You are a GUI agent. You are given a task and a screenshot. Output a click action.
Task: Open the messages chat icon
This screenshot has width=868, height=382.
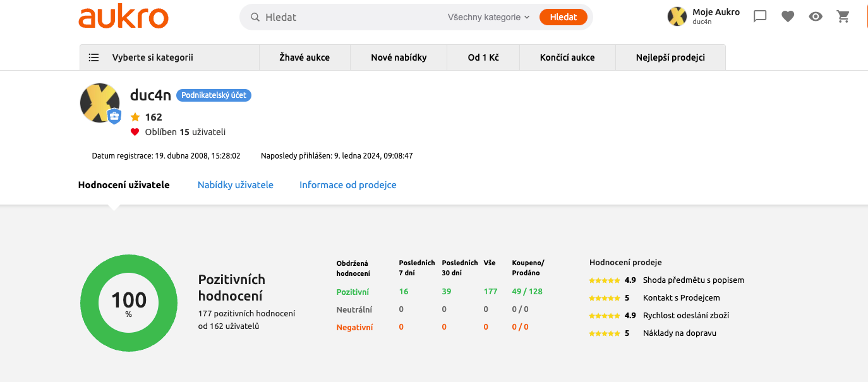[x=760, y=17]
